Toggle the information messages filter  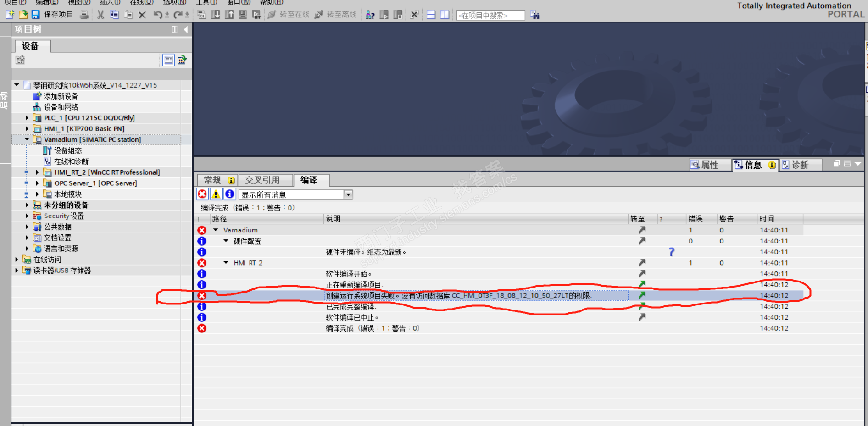pos(230,194)
